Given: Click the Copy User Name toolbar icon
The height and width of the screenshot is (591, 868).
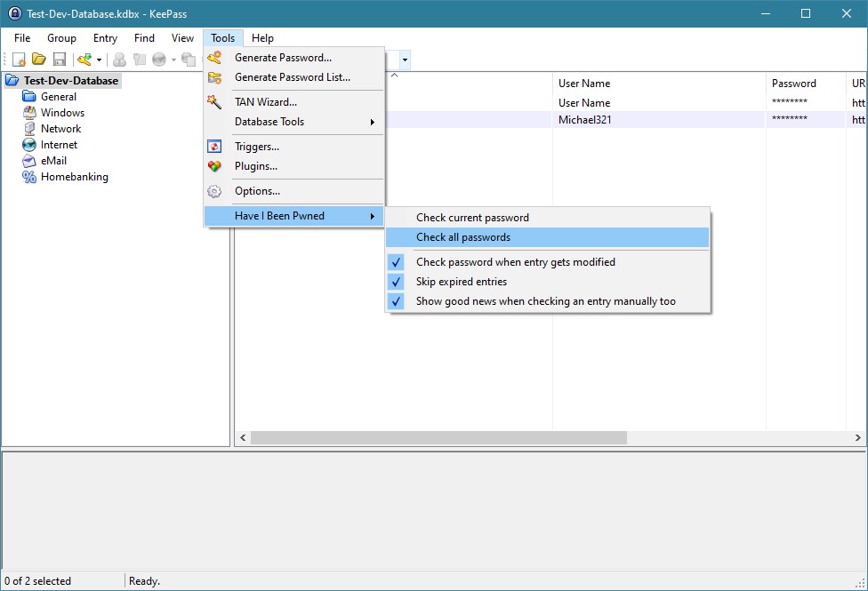Looking at the screenshot, I should (x=119, y=60).
